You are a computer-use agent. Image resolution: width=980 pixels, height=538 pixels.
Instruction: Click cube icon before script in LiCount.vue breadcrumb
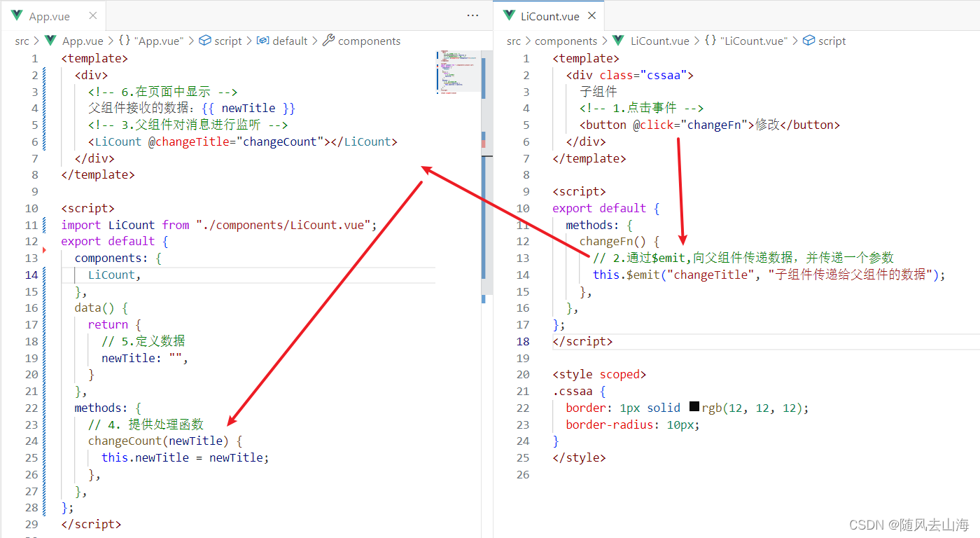tap(808, 41)
